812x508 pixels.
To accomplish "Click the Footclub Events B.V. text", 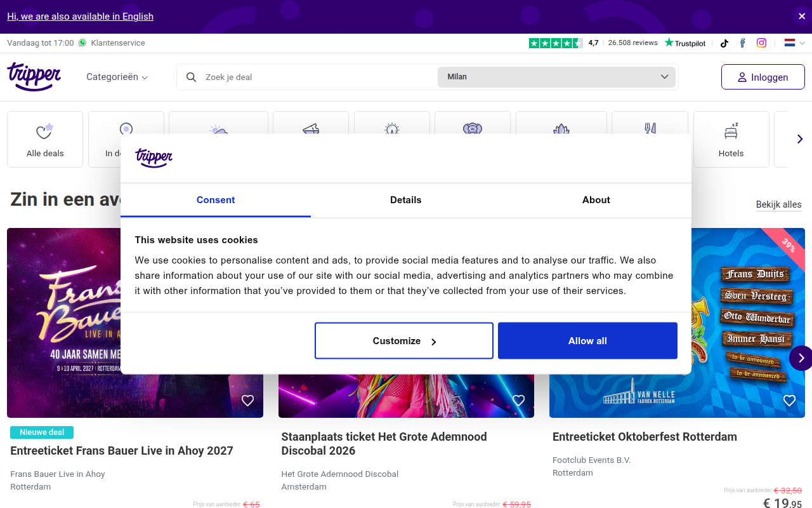I will coord(592,460).
